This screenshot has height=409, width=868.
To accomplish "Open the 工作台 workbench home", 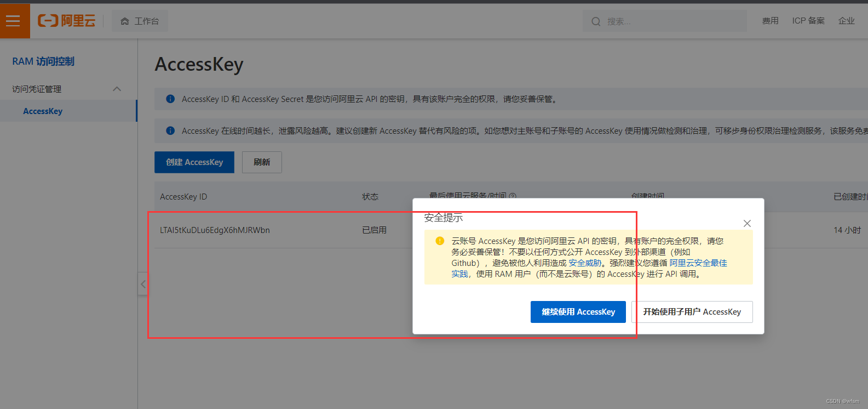I will [x=140, y=21].
